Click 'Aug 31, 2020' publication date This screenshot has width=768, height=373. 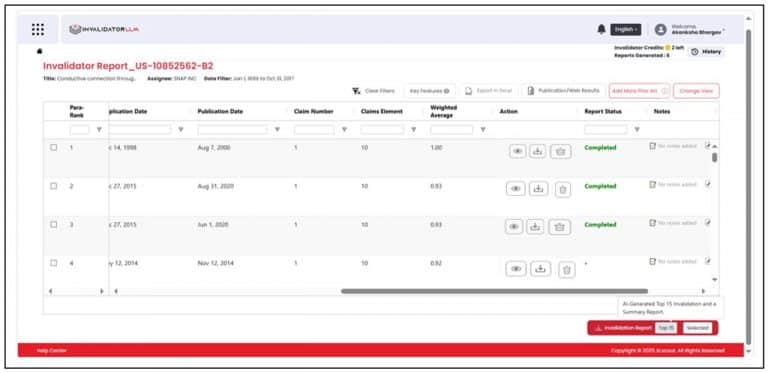[216, 186]
